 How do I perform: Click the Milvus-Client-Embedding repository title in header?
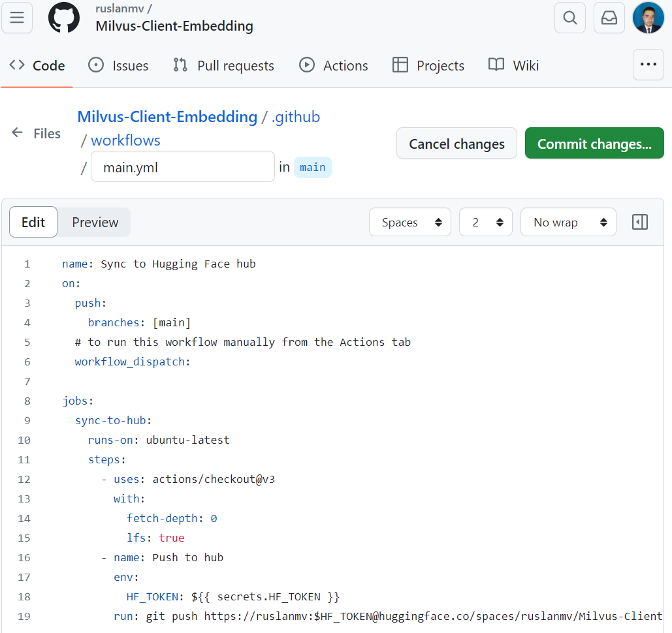click(174, 26)
